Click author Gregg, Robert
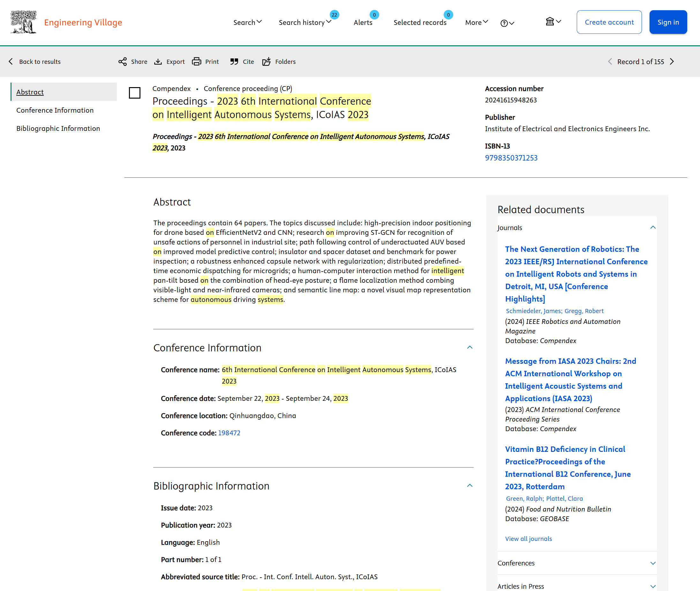Image resolution: width=700 pixels, height=591 pixels. [x=584, y=311]
